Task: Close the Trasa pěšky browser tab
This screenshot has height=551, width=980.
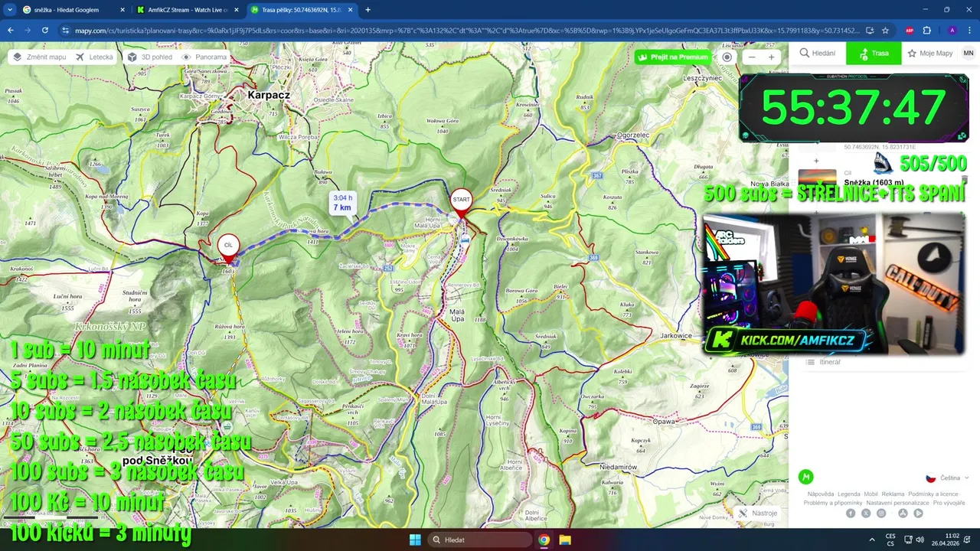Action: point(349,10)
